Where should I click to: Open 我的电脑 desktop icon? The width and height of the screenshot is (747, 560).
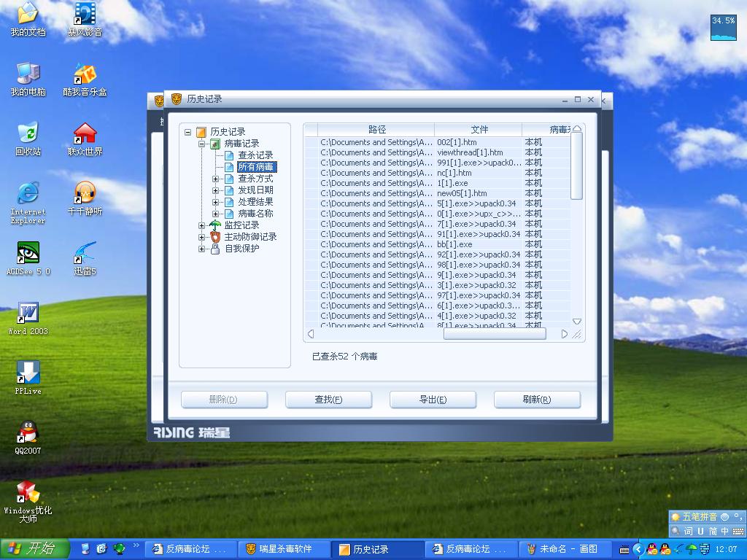[x=28, y=79]
